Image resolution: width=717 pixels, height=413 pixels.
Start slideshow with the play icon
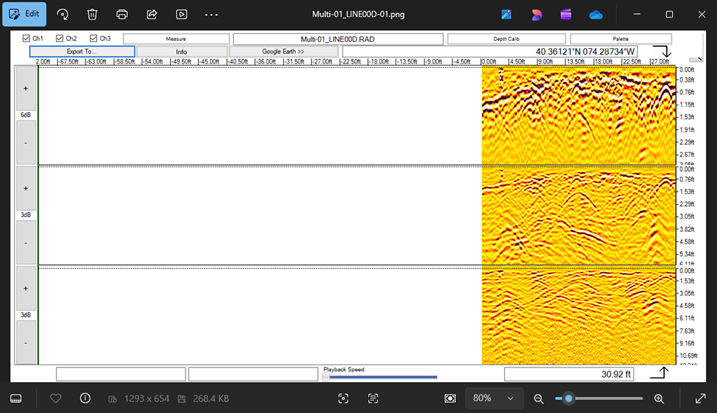pos(181,15)
